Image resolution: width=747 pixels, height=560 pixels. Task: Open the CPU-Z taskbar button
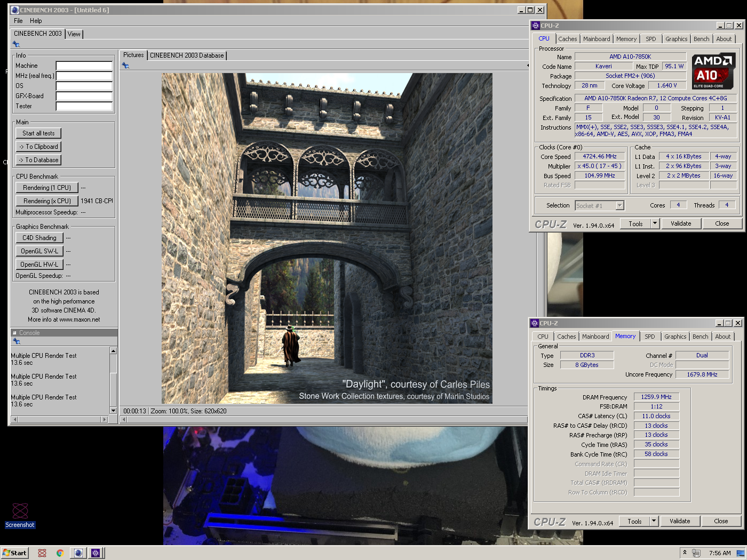96,553
